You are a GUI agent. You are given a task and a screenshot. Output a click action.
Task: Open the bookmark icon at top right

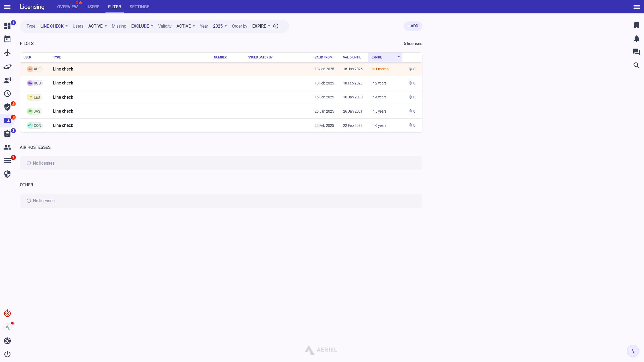pyautogui.click(x=636, y=25)
